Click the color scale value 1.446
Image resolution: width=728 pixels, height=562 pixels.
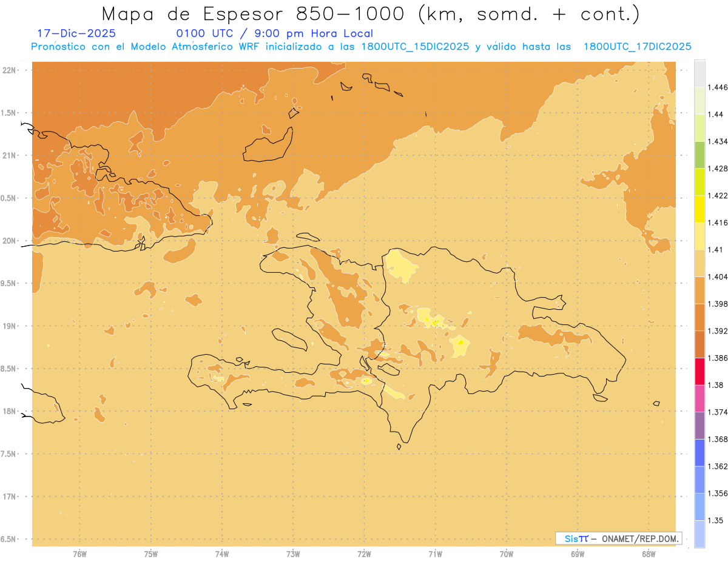(719, 87)
